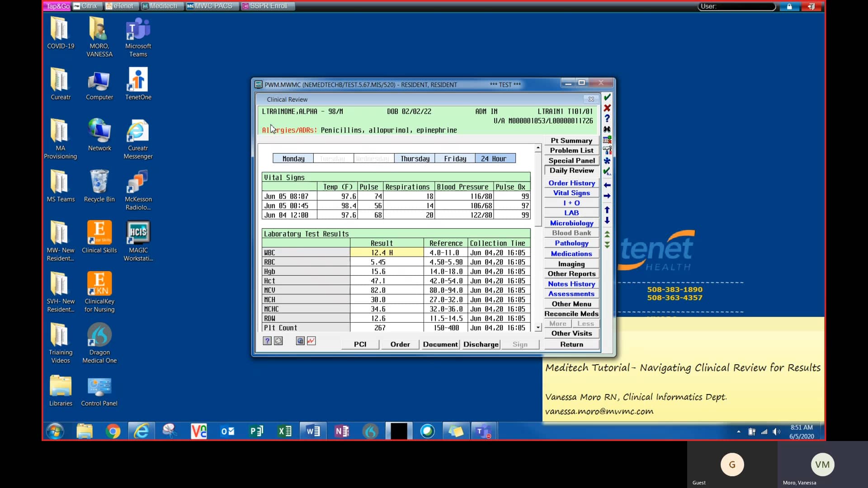Open help with the blue question mark icon
The height and width of the screenshot is (488, 868).
point(607,118)
